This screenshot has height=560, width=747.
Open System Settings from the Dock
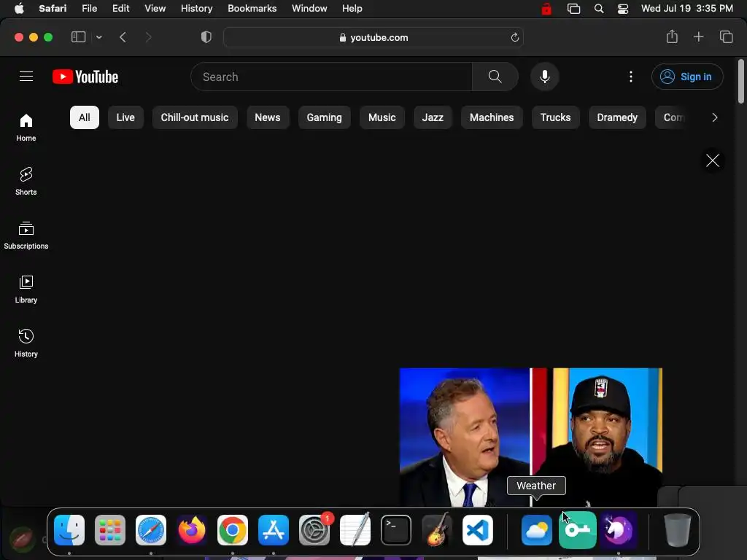point(314,530)
